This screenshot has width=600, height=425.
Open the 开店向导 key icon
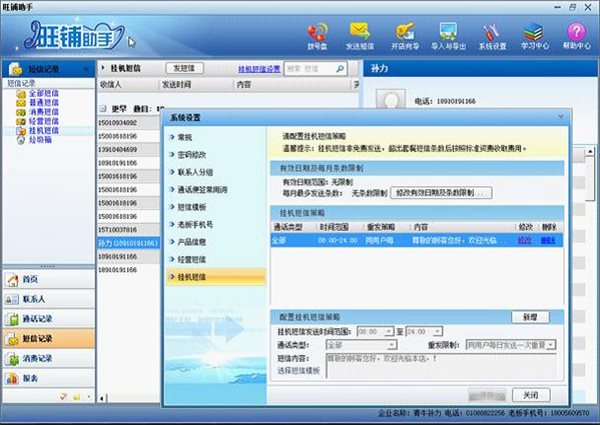[x=405, y=31]
